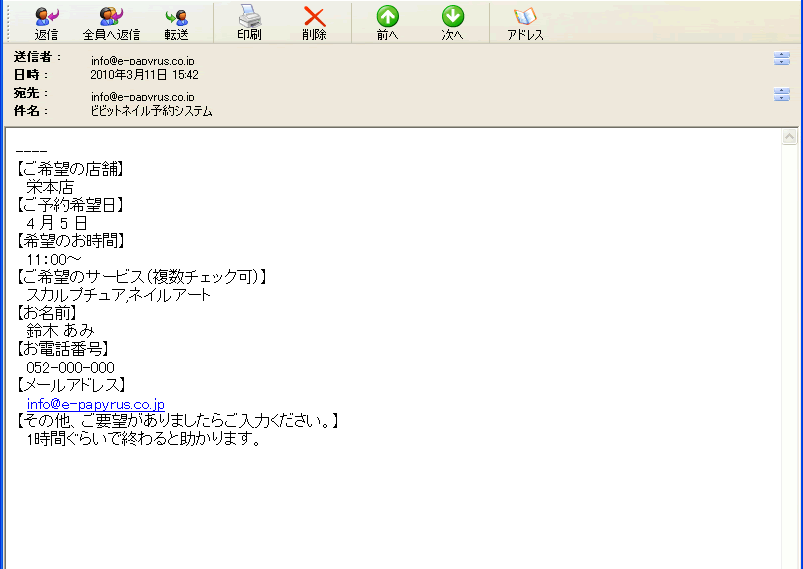
Task: Click the text スカルプチュア,ネイルアート
Action: [118, 295]
